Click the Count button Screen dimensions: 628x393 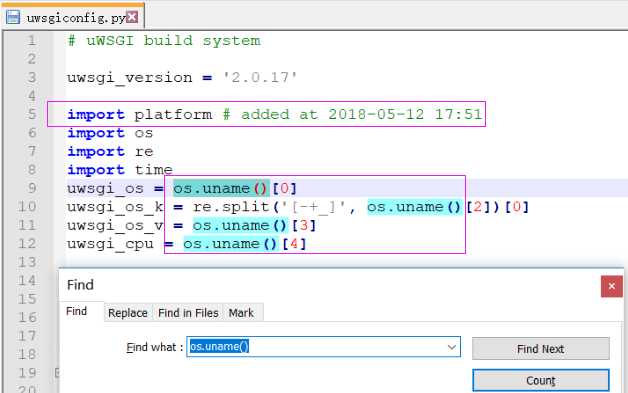[541, 380]
